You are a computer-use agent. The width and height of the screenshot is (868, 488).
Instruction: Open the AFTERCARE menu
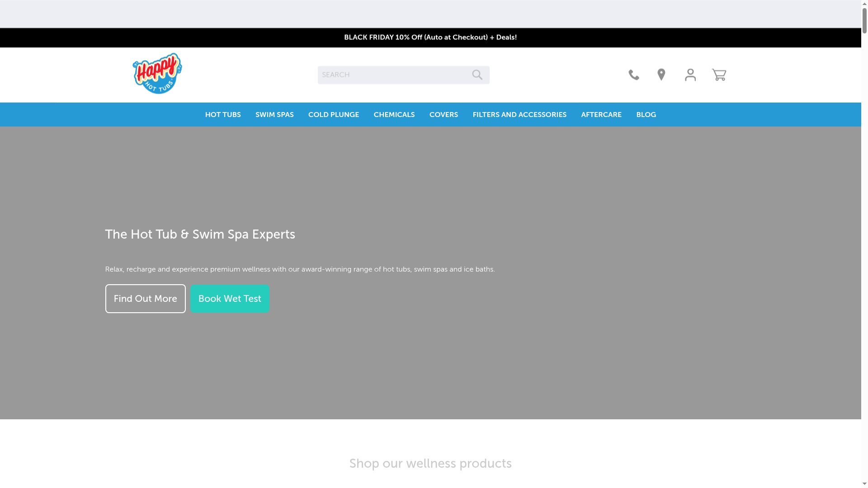(601, 115)
